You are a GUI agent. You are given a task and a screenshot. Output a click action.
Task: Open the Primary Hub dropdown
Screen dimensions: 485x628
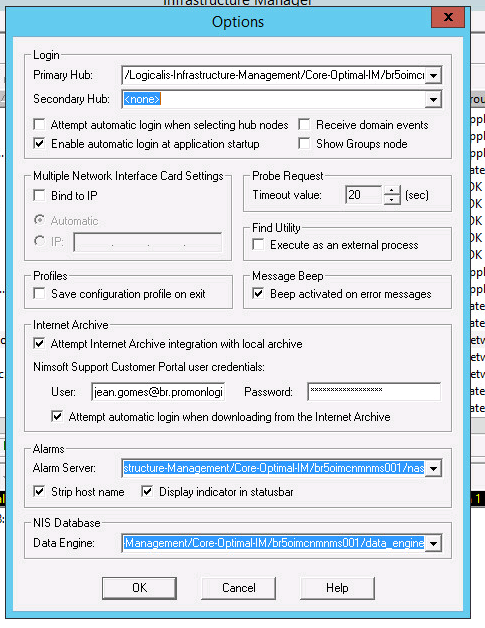pyautogui.click(x=433, y=75)
